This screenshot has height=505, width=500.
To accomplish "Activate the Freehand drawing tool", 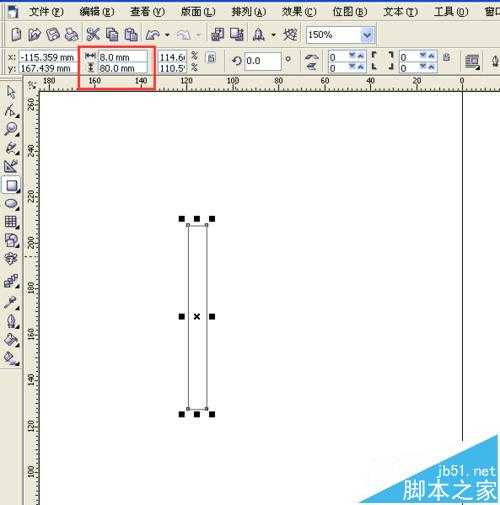I will pyautogui.click(x=11, y=148).
